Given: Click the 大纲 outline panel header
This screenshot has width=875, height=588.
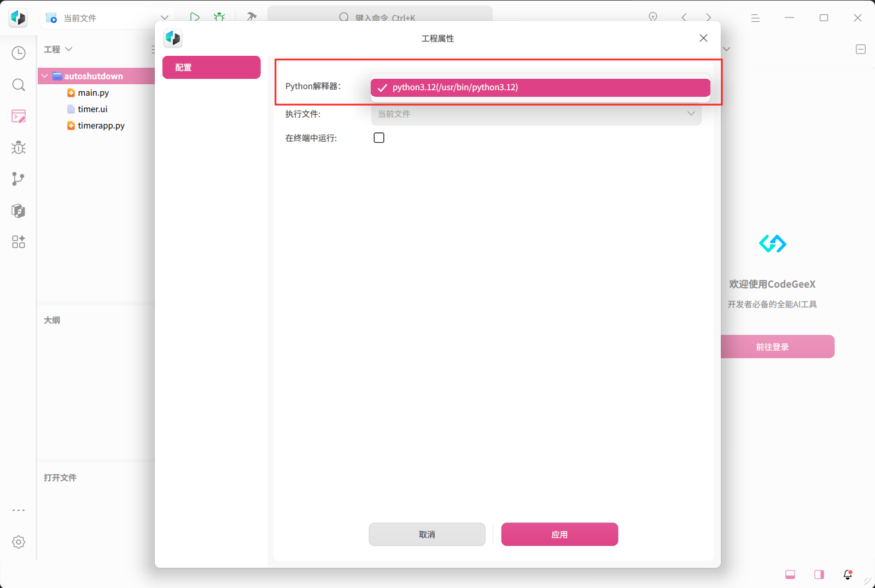Looking at the screenshot, I should pyautogui.click(x=52, y=321).
